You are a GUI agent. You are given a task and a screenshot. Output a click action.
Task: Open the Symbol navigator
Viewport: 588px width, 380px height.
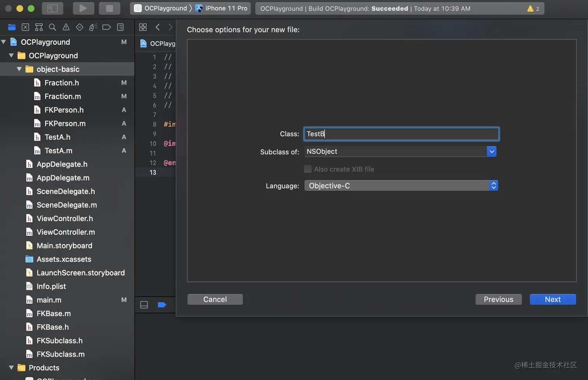[x=39, y=27]
